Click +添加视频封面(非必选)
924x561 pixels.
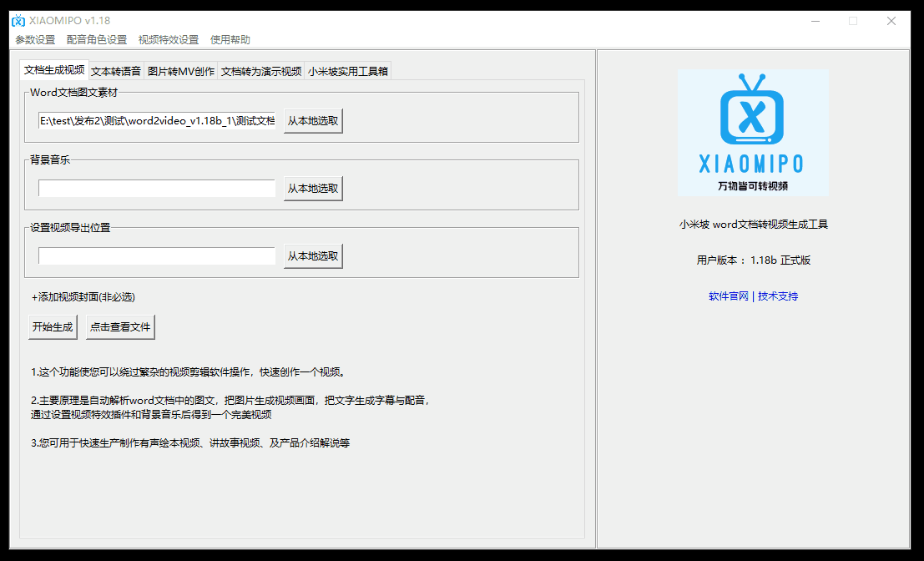pos(83,297)
